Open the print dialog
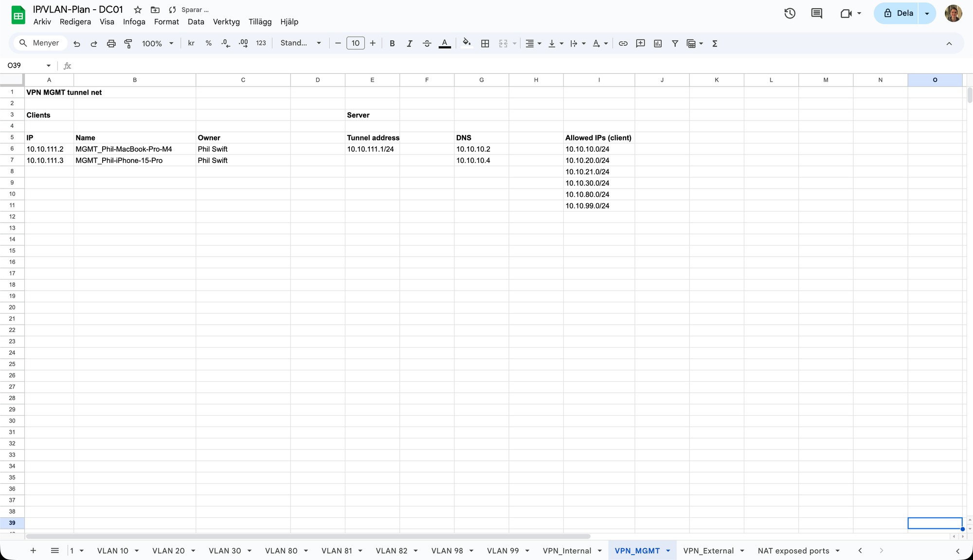 [x=111, y=43]
